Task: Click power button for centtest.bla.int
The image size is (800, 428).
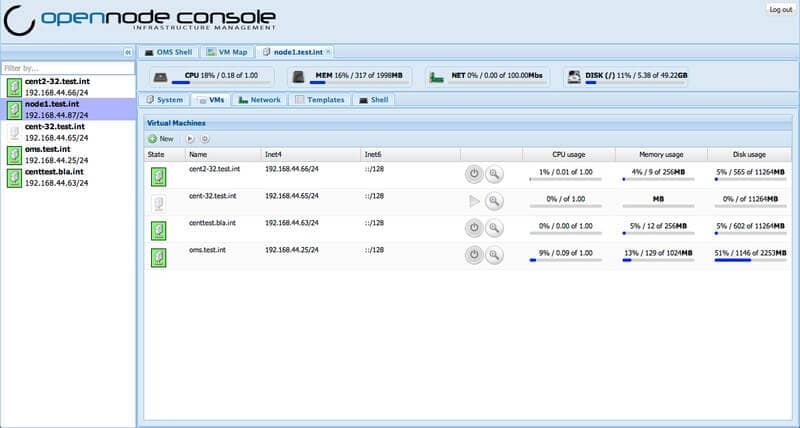Action: 475,228
